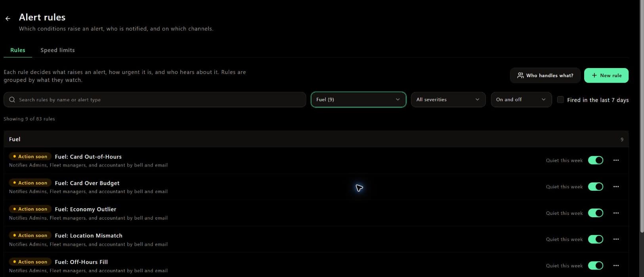Disable the Fuel: Card Over Budget rule
Screen dimensions: 644x277
tap(596, 187)
